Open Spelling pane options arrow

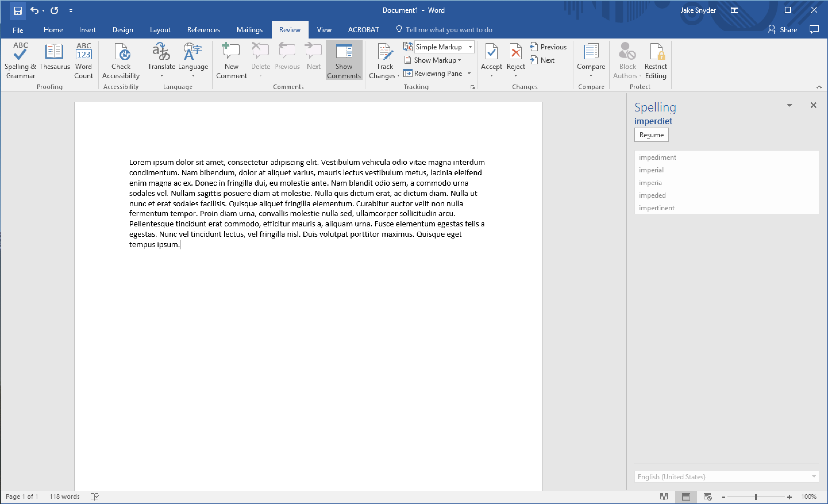point(790,105)
